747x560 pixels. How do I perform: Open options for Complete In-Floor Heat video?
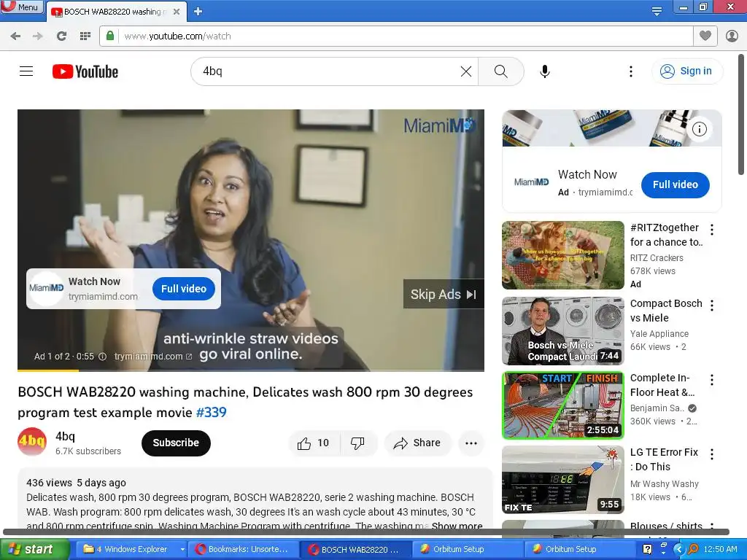point(712,379)
